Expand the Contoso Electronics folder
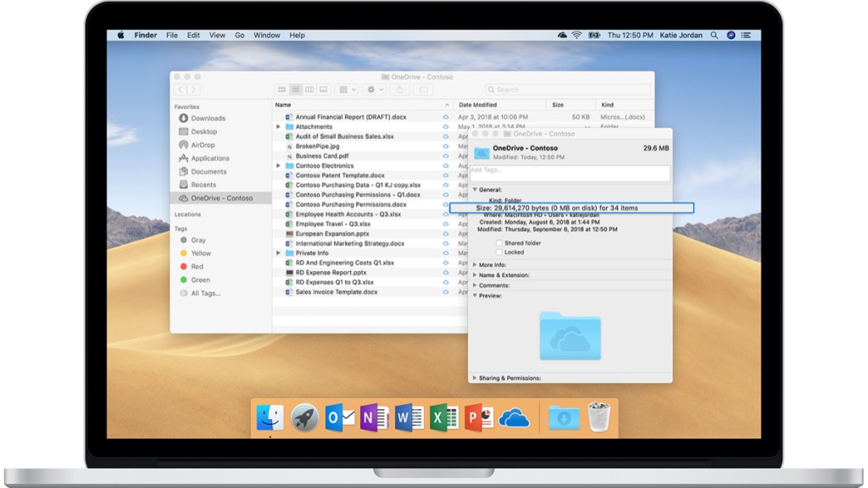The image size is (868, 488). pyautogui.click(x=278, y=165)
